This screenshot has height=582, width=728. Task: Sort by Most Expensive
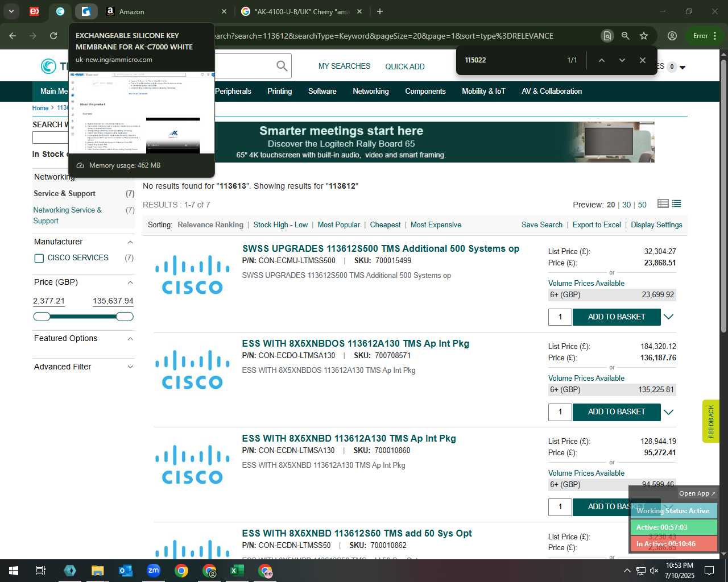click(436, 225)
